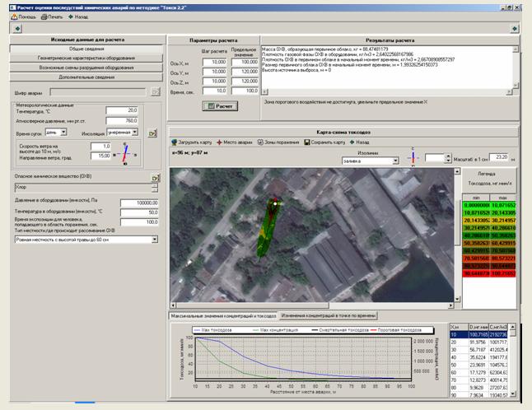The image size is (532, 410).
Task: Click the Температура, °С input field
Action: (x=120, y=109)
